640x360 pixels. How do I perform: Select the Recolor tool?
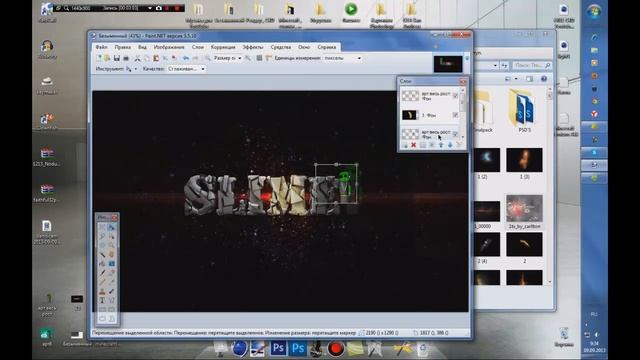(111, 291)
